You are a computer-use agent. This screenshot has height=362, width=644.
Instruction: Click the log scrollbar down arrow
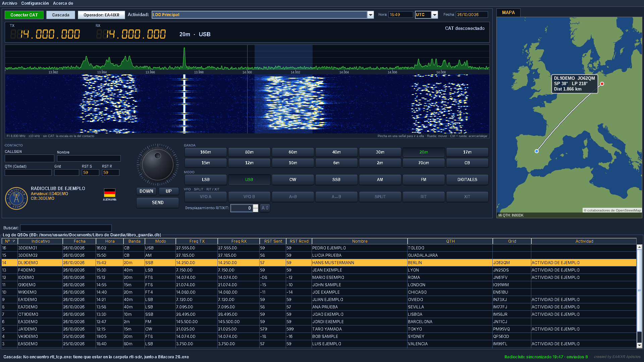pyautogui.click(x=639, y=345)
